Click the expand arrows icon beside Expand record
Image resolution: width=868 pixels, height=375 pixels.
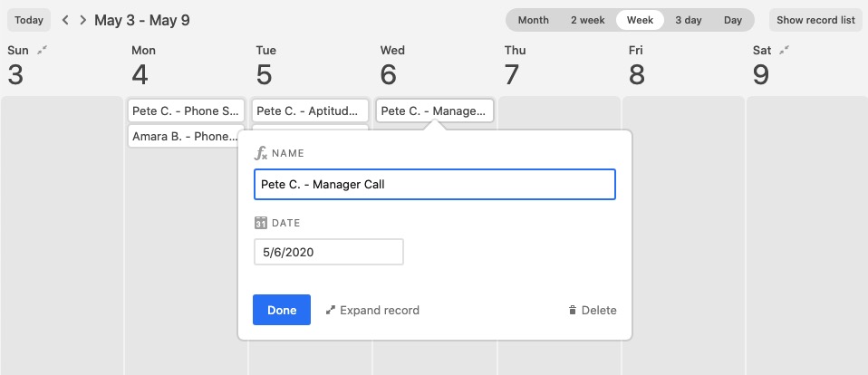(x=331, y=311)
